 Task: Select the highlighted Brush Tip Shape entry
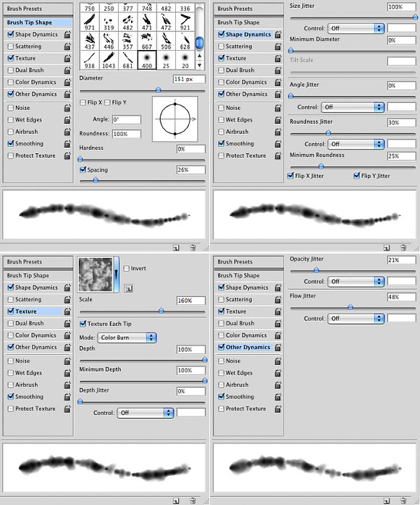(x=38, y=22)
